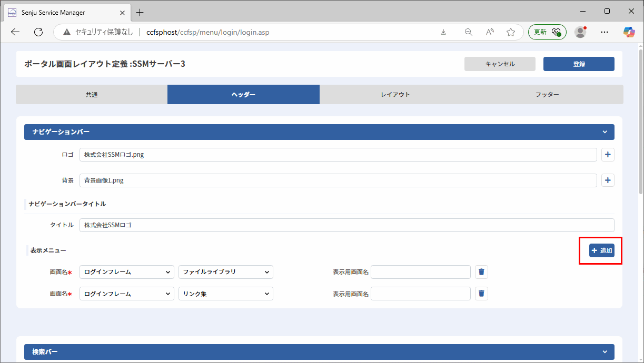644x363 pixels.
Task: Click the security warning triangle icon
Action: [x=67, y=32]
